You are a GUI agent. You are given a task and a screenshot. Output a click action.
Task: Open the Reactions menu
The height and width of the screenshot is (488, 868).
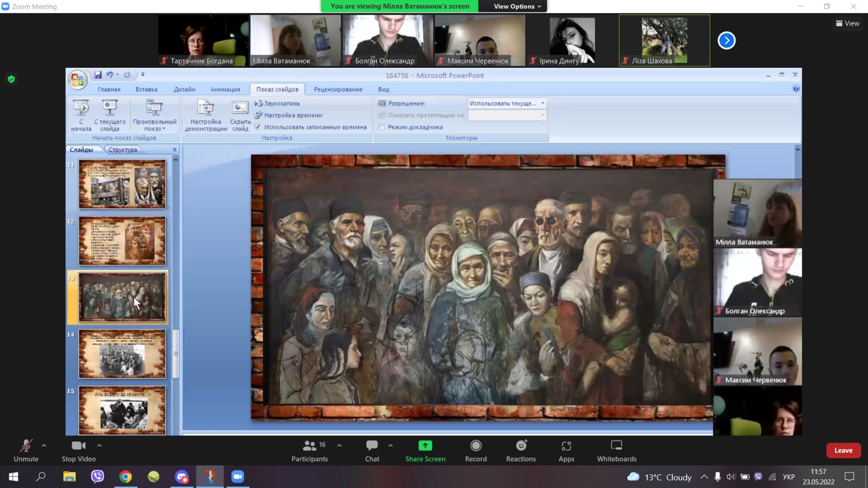(521, 451)
